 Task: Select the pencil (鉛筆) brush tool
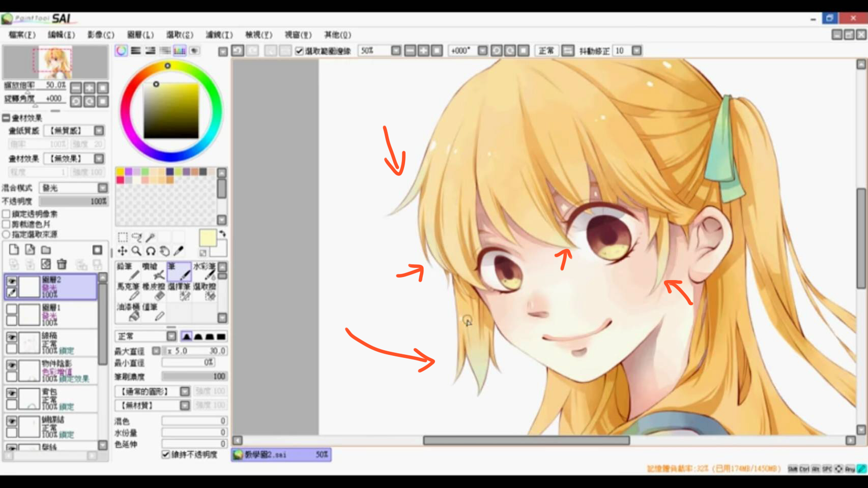129,271
